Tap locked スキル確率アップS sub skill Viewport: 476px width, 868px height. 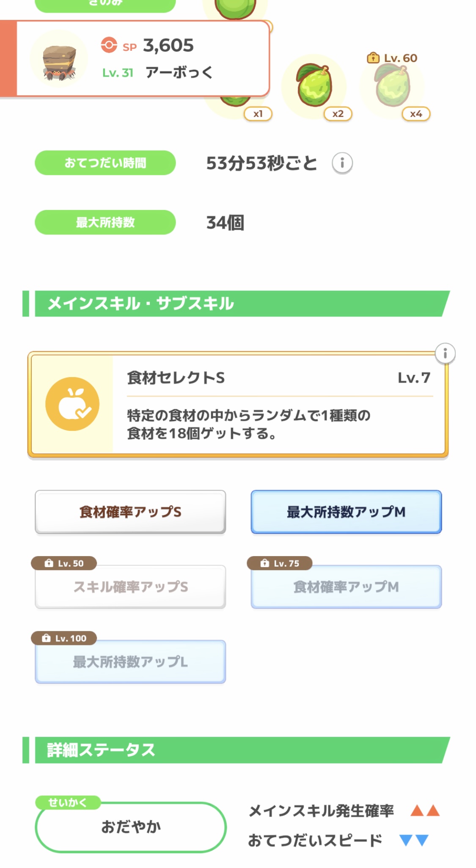coord(130,587)
